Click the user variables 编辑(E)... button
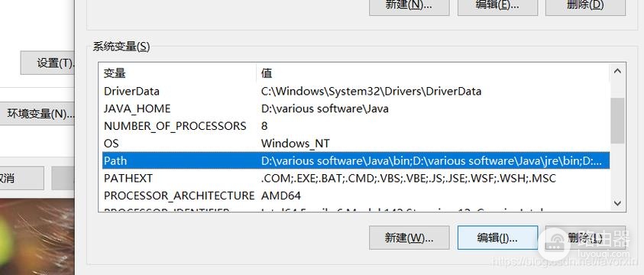 click(497, 6)
